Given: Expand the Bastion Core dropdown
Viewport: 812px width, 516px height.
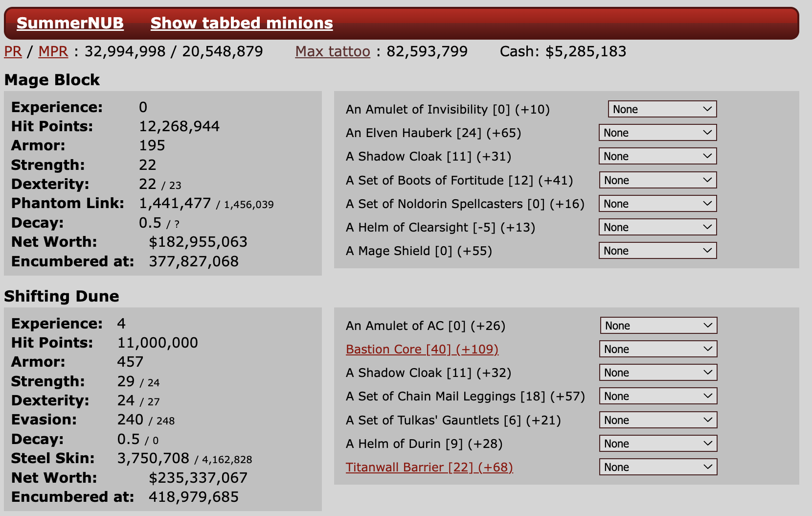Looking at the screenshot, I should (658, 349).
